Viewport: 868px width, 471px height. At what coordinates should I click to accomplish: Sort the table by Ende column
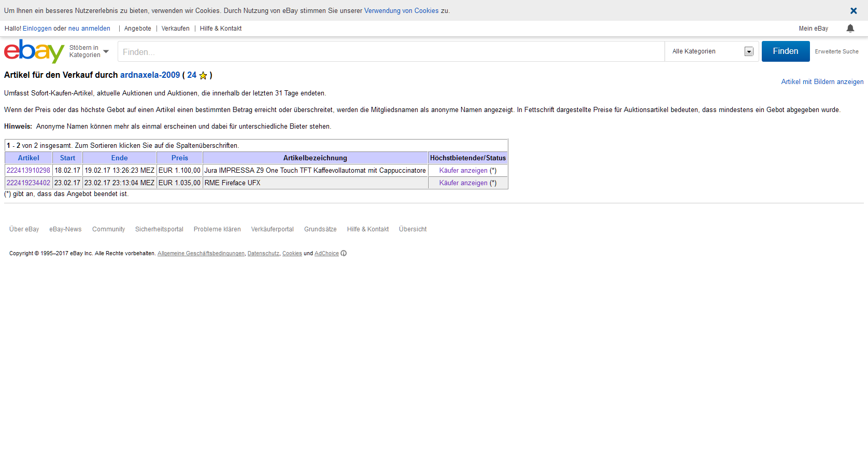click(119, 158)
